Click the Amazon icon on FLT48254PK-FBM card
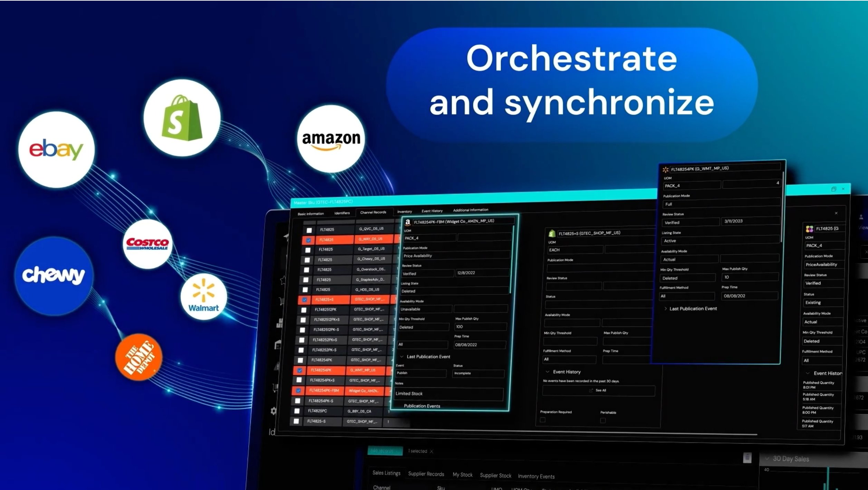The height and width of the screenshot is (490, 868). pos(407,222)
